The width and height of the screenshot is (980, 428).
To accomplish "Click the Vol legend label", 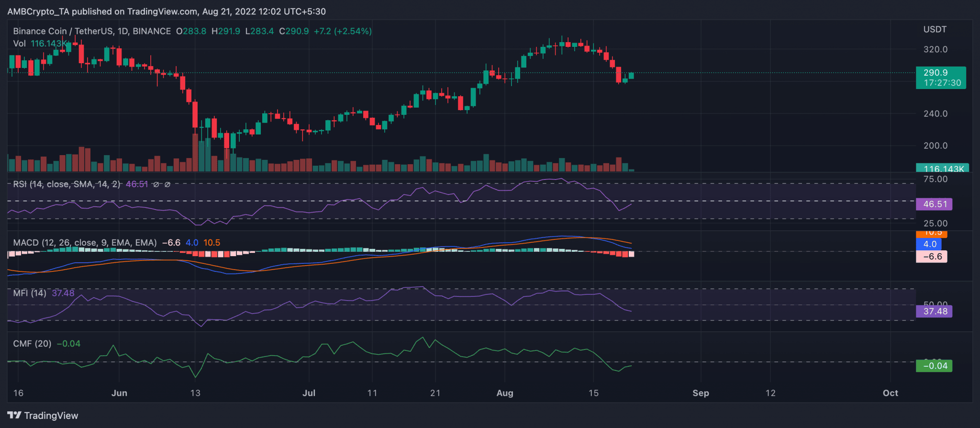I will pos(19,44).
